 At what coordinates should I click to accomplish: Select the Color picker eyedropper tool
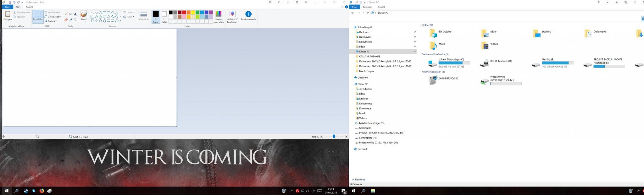70,20
